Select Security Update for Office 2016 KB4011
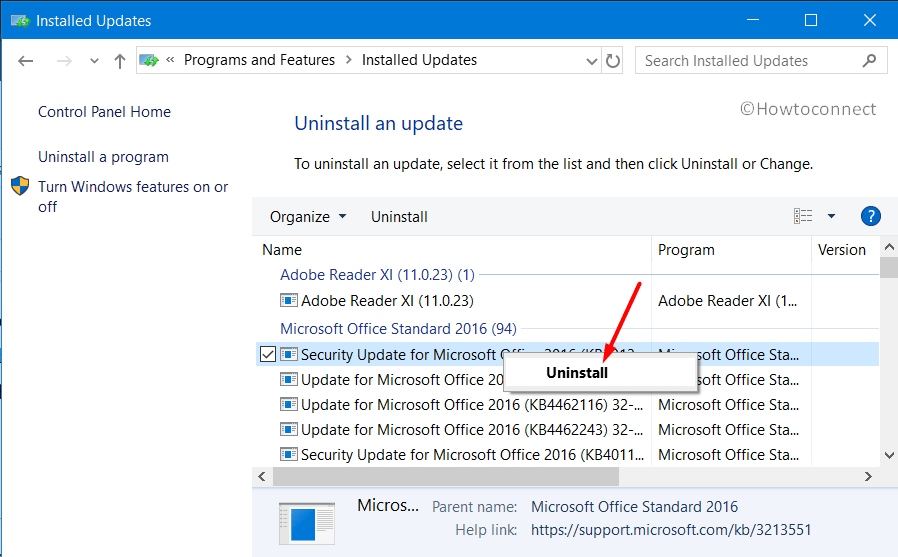898x557 pixels. tap(472, 455)
